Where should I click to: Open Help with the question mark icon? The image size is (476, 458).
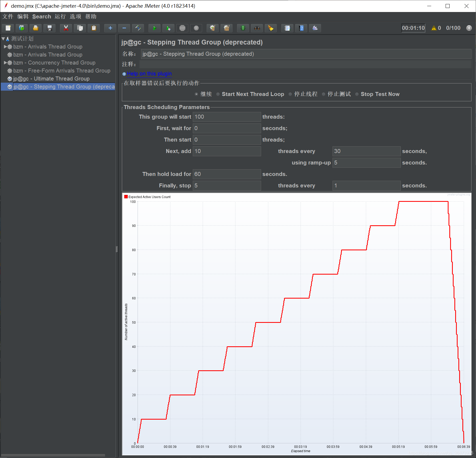click(301, 28)
